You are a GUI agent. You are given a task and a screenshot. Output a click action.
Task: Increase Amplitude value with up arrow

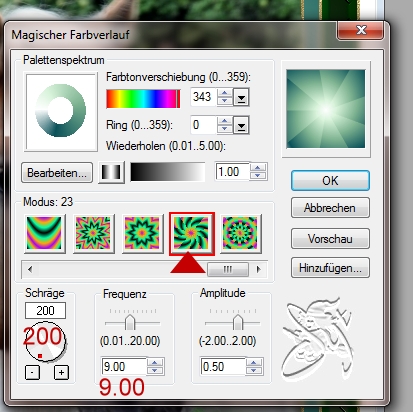coord(254,362)
